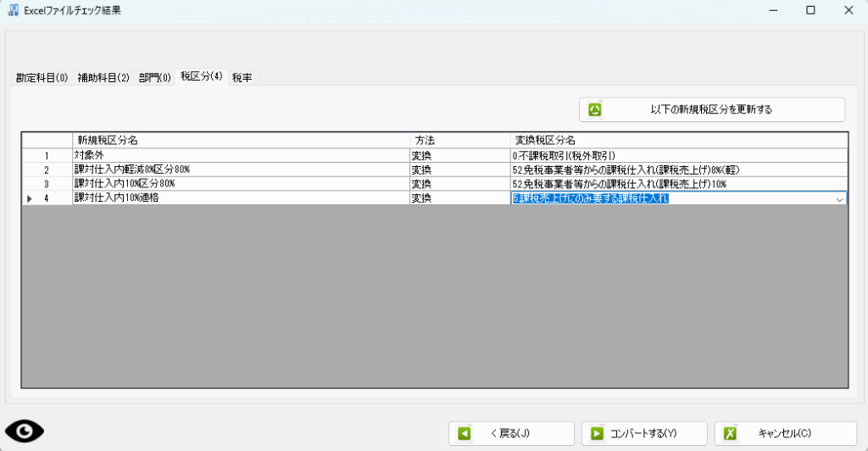The width and height of the screenshot is (868, 451).
Task: Click the 対象外 cell in row 1
Action: pyautogui.click(x=240, y=156)
